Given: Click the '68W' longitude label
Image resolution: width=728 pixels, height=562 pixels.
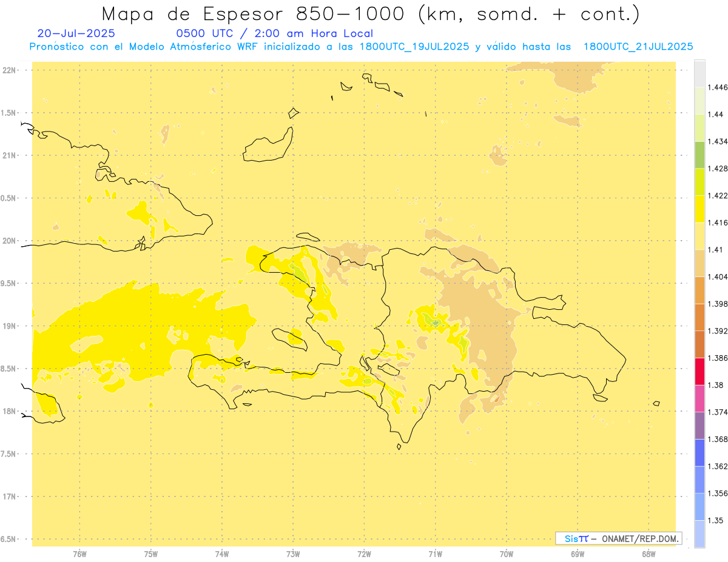Looking at the screenshot, I should tap(649, 554).
